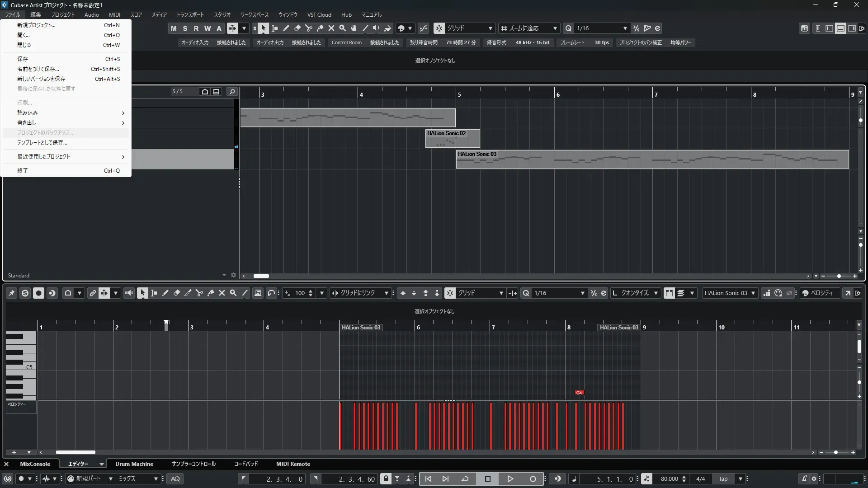This screenshot has height=488, width=868.
Task: Activate the Record button in transport
Action: 533,479
